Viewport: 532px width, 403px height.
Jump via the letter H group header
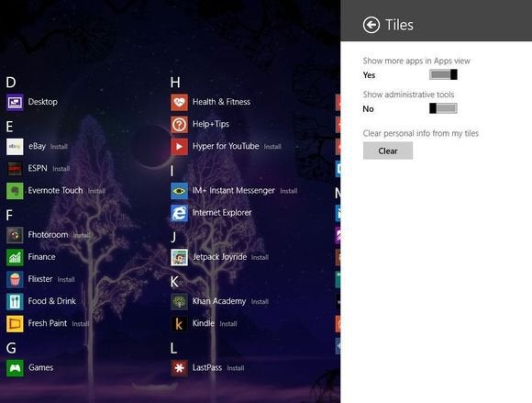point(175,83)
